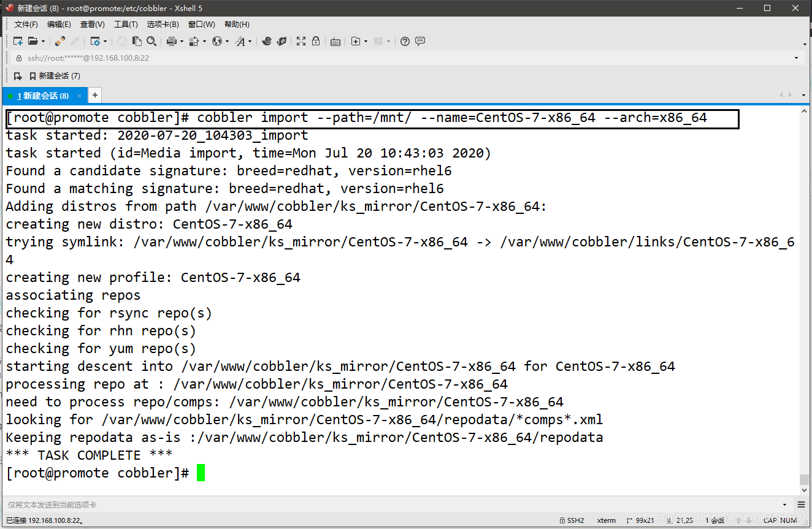Screen dimensions: 812x529
Task: Open Help with the question mark icon
Action: [405, 41]
